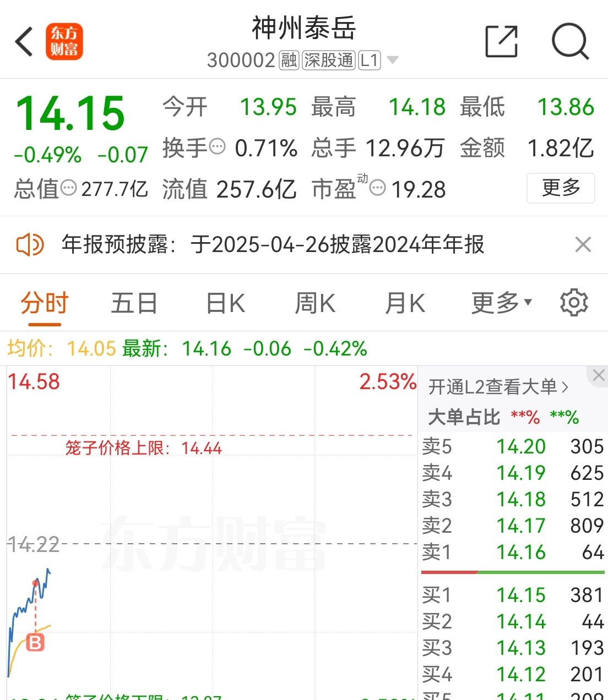Click the 更多 button in quote panel
Viewport: 608px width, 700px height.
561,188
